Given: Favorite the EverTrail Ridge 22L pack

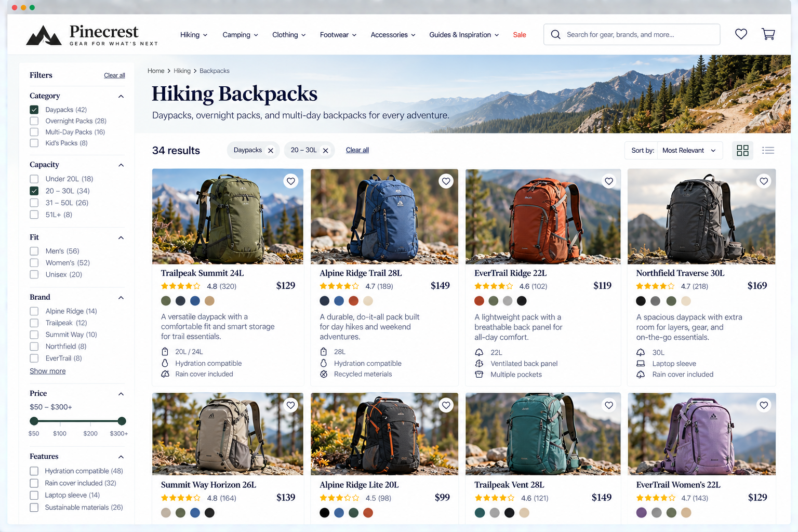Looking at the screenshot, I should 609,181.
